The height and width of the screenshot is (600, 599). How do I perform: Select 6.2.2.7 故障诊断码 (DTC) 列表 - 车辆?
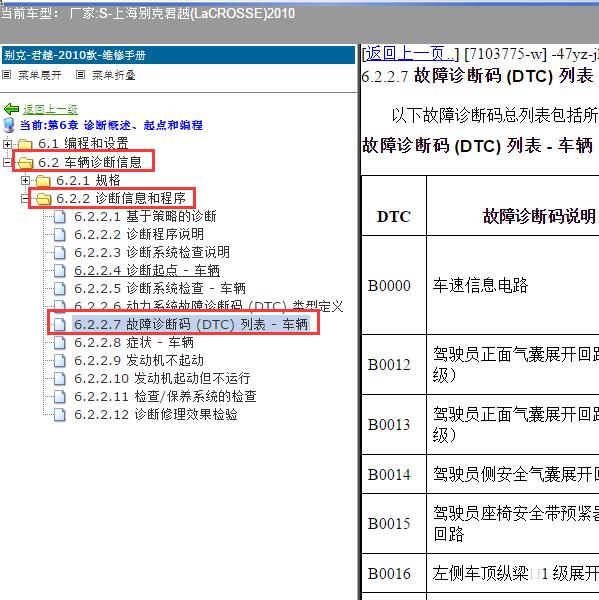191,324
